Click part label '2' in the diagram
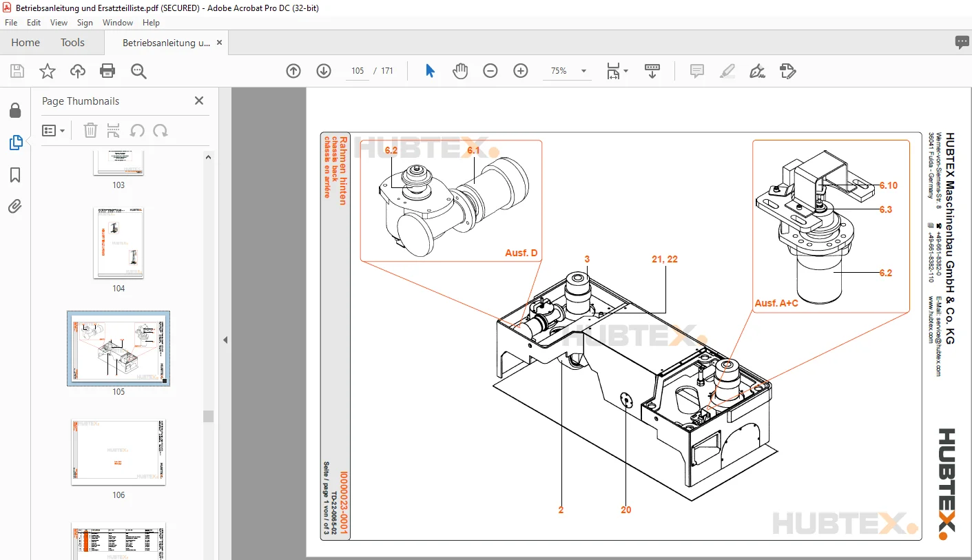Viewport: 972px width, 560px height. pos(561,510)
